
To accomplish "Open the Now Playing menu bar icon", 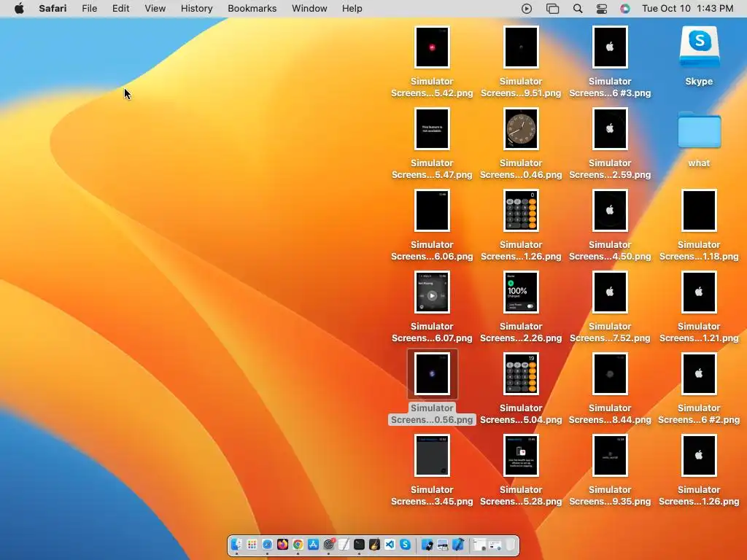I will point(527,9).
